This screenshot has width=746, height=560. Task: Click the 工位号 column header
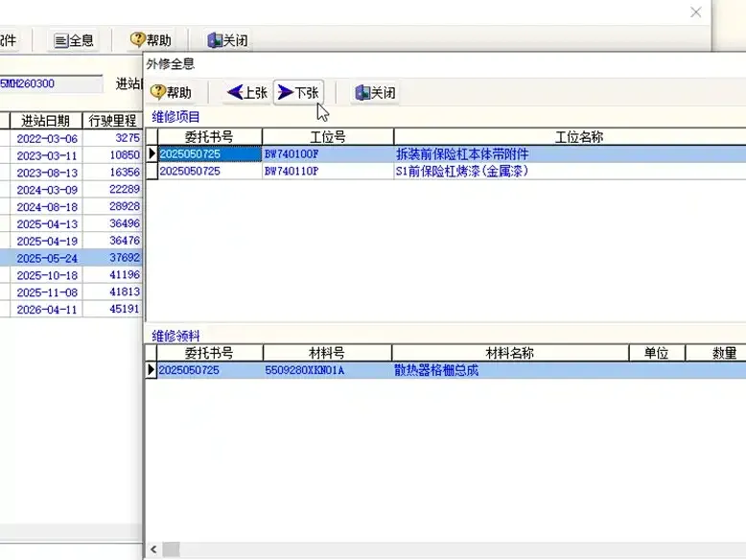click(x=328, y=137)
